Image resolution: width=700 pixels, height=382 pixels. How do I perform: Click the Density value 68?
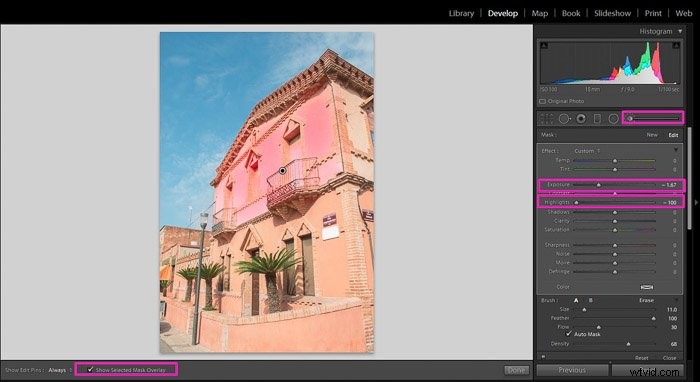coord(674,344)
